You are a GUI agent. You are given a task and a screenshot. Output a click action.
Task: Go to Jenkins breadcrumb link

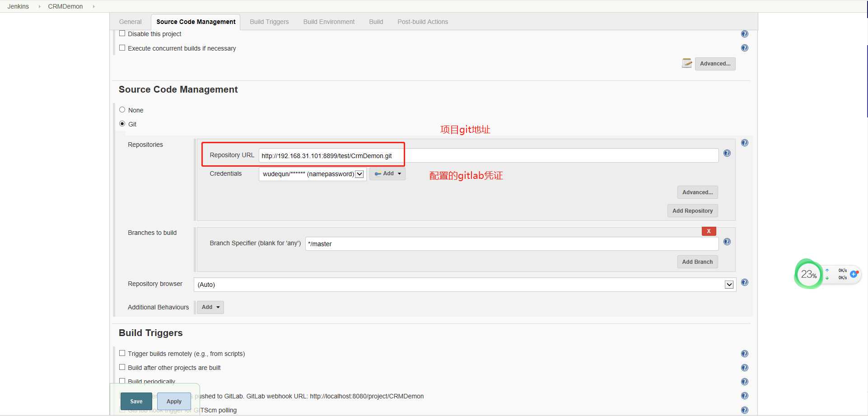pos(18,6)
